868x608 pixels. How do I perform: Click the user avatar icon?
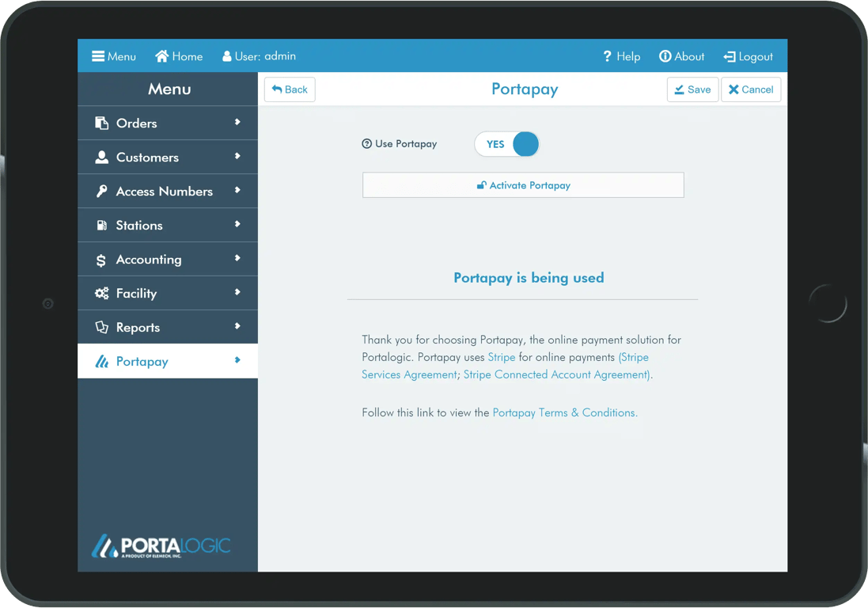(226, 56)
